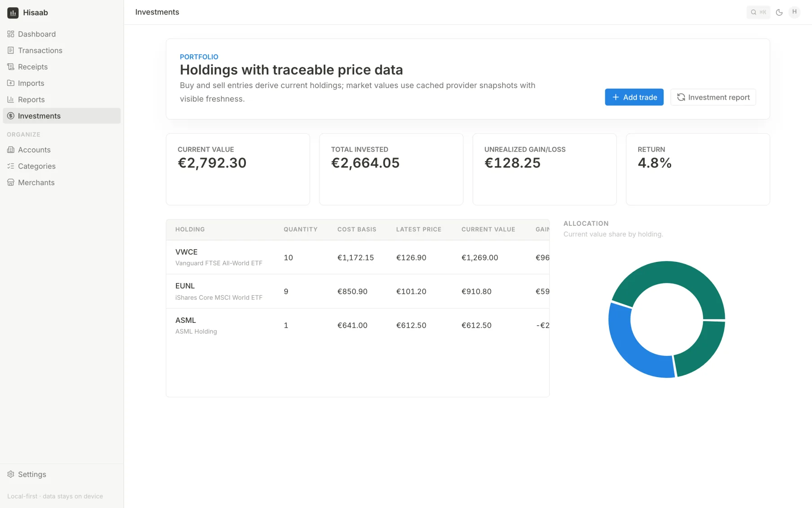Click ASML latest price €612.50 cell
Screen dimensions: 812x508
tap(411, 325)
